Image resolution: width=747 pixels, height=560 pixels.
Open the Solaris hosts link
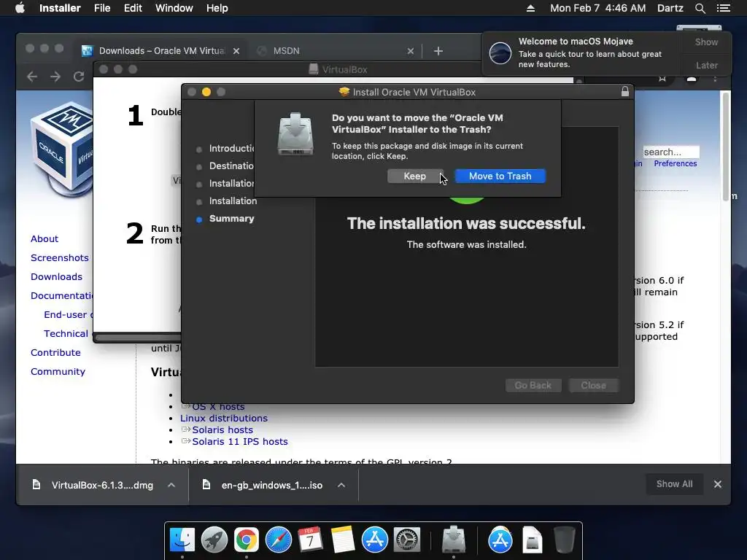222,429
